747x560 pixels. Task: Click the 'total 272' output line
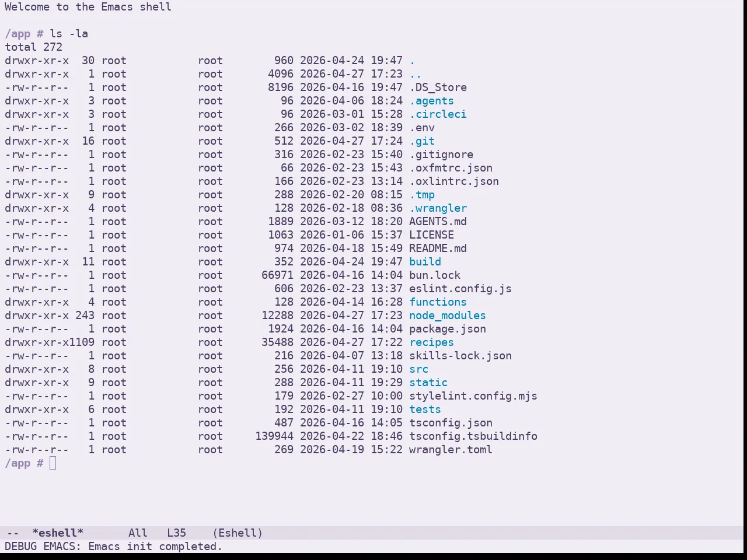click(33, 47)
